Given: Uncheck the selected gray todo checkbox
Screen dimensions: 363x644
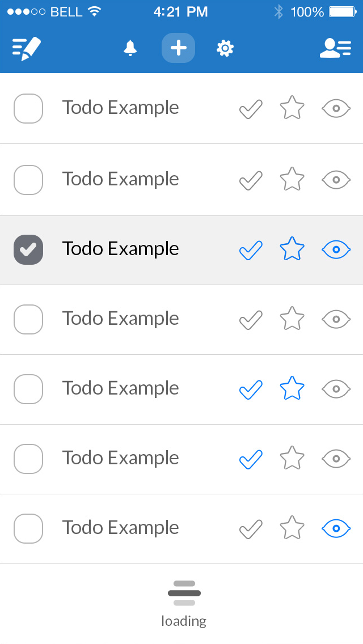Looking at the screenshot, I should 28,249.
